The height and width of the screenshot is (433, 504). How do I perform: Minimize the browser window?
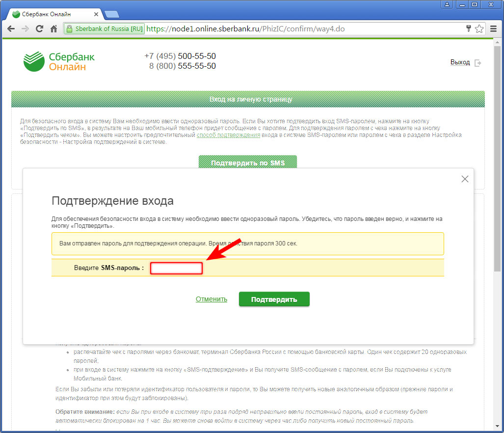coord(462,4)
